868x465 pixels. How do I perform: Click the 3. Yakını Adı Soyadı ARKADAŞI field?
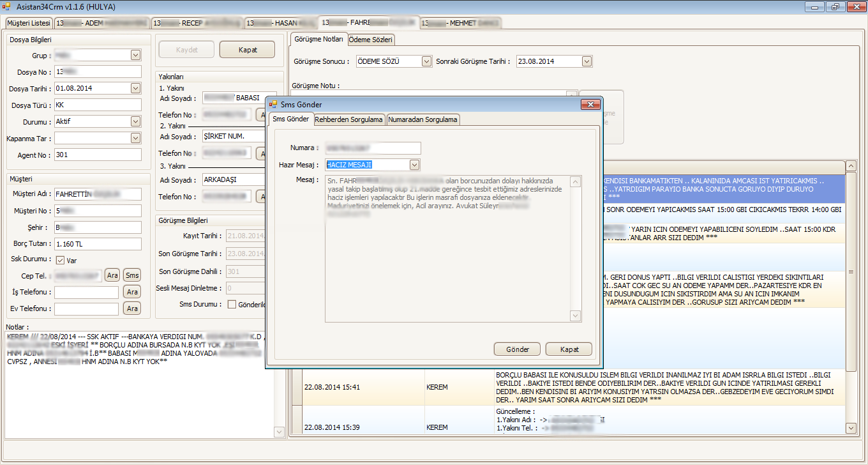tap(234, 179)
